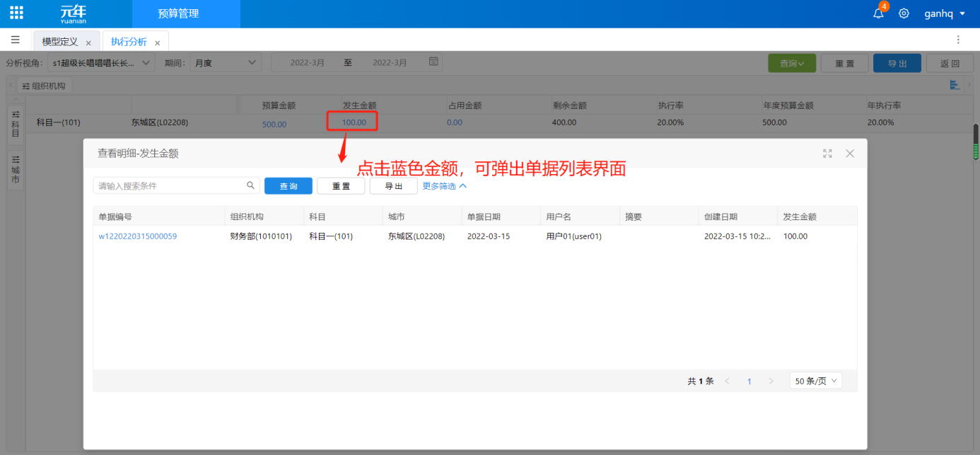Expand the ganhq user dropdown
This screenshot has width=980, height=455.
945,13
